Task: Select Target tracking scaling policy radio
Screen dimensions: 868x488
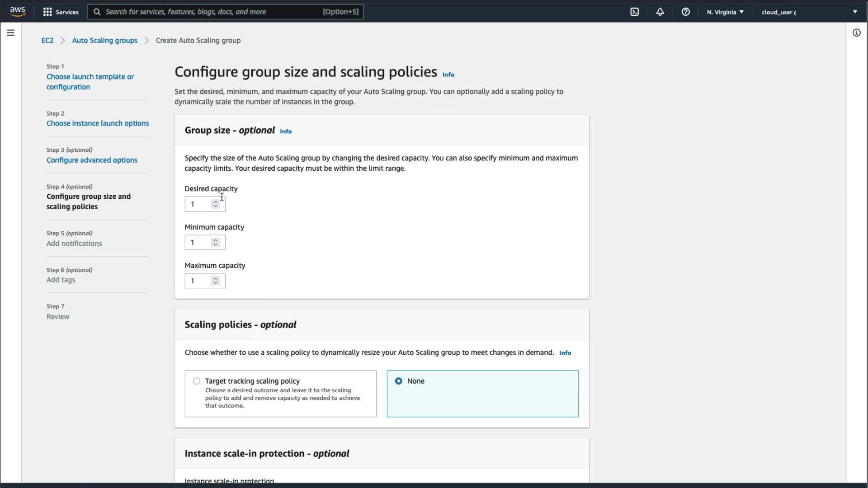Action: coord(196,381)
